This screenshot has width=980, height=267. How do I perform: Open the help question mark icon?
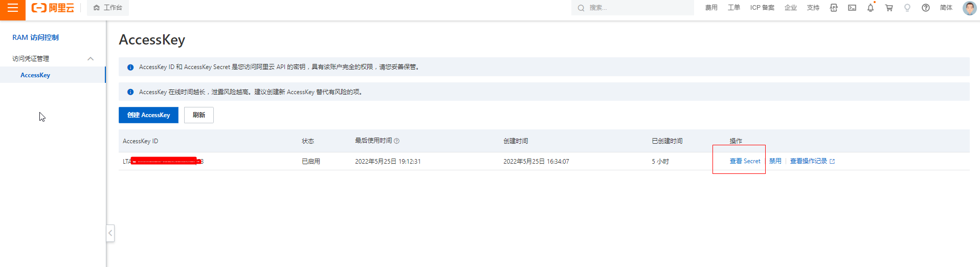pos(925,8)
